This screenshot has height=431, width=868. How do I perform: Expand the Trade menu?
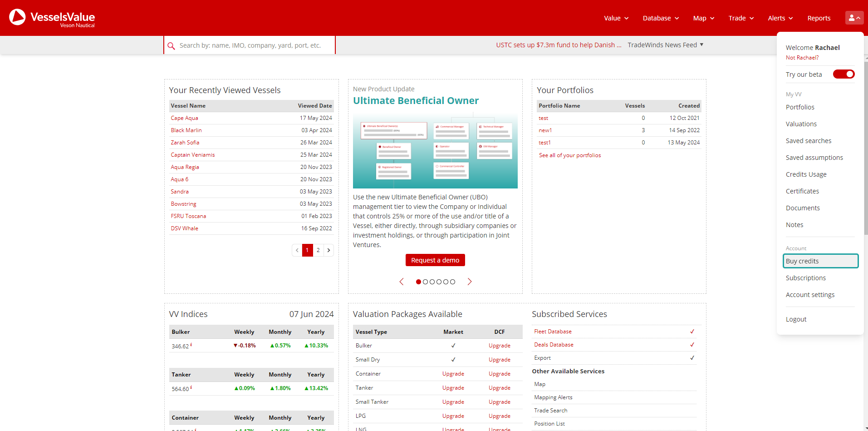(x=741, y=18)
